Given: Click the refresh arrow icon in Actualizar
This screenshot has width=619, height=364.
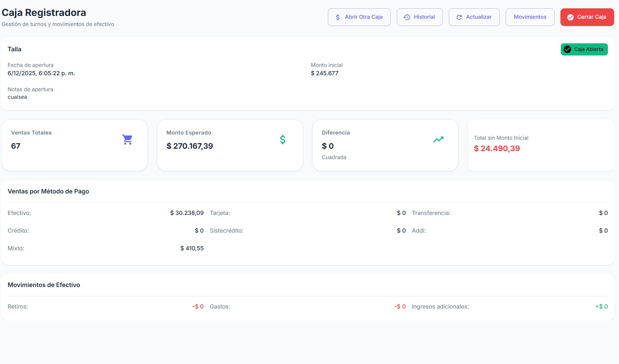Looking at the screenshot, I should [459, 17].
